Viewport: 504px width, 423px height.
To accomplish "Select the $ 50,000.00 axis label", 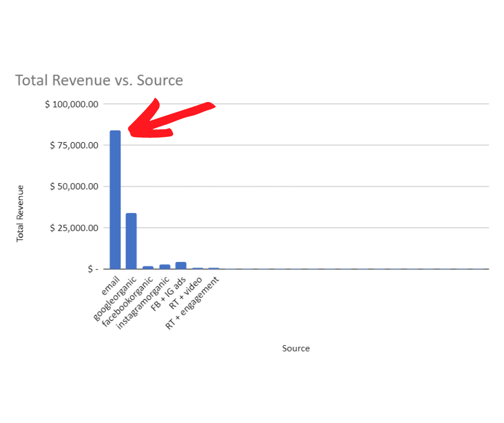I will 73,186.
